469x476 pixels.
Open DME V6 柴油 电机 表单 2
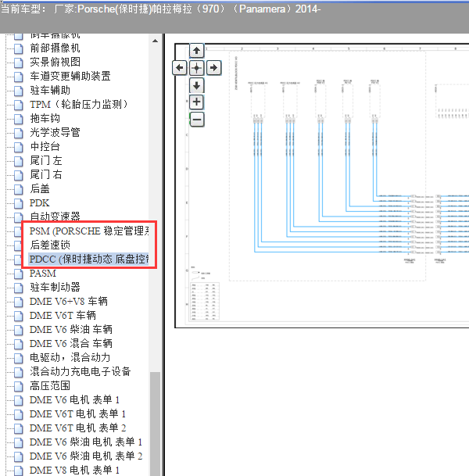click(x=86, y=456)
